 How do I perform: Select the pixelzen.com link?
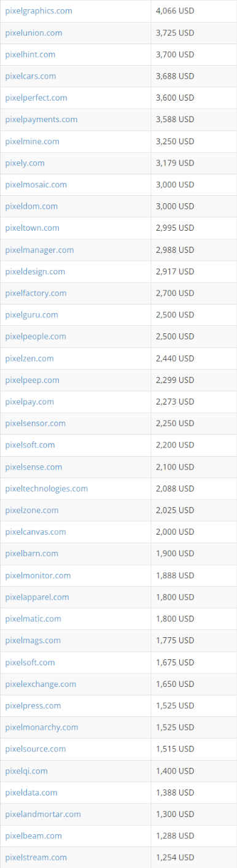click(29, 358)
